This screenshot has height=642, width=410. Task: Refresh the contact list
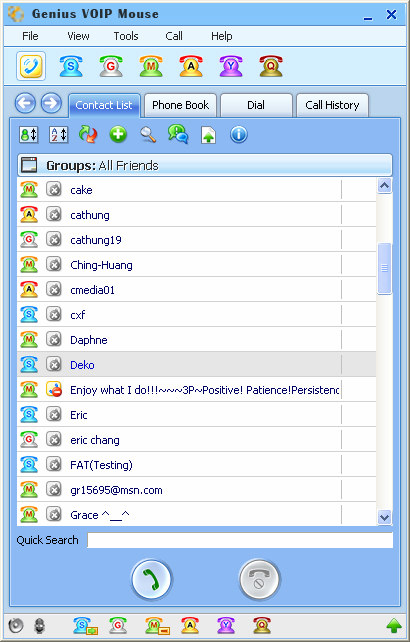click(x=88, y=135)
